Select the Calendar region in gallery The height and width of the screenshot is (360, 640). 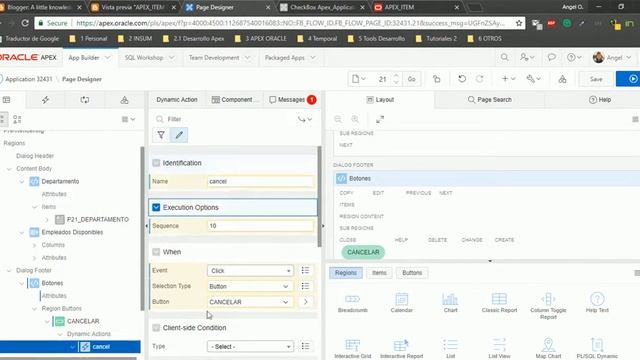[x=402, y=302]
